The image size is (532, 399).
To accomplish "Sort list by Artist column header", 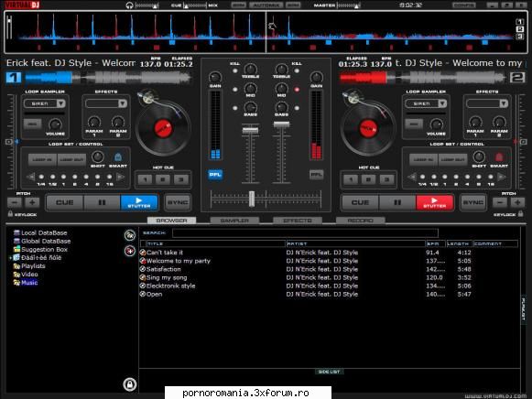I will (x=355, y=243).
